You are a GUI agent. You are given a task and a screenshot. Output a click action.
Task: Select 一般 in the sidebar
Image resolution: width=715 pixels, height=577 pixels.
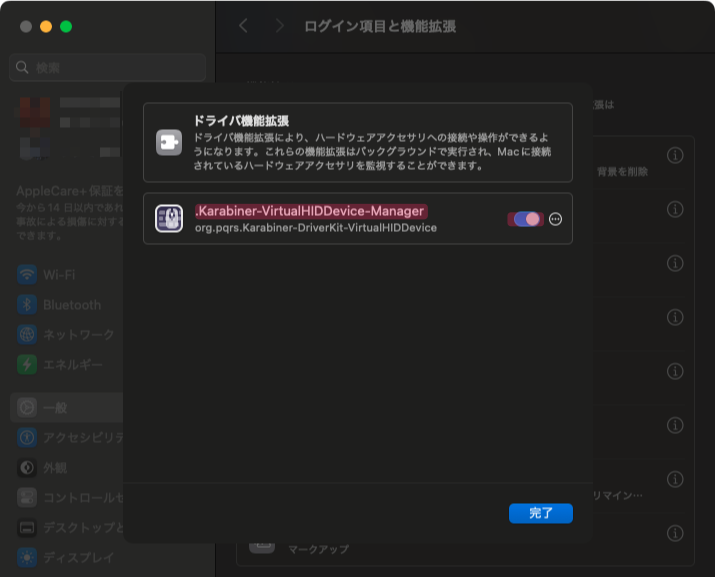[x=67, y=407]
